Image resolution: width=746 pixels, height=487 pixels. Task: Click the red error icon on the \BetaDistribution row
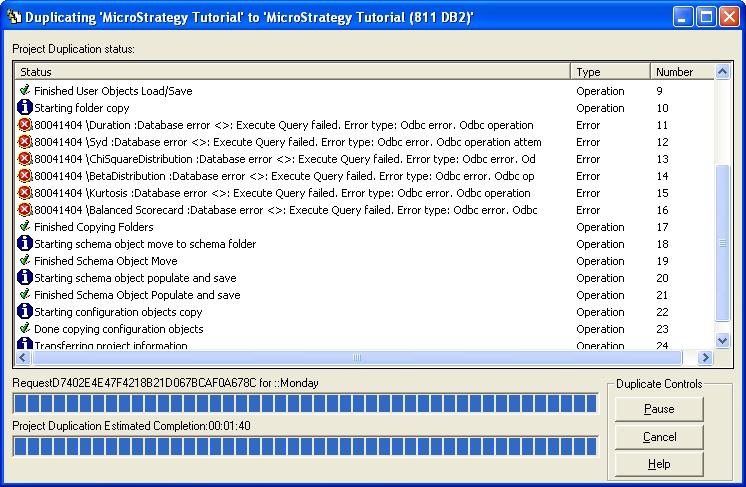click(x=25, y=175)
